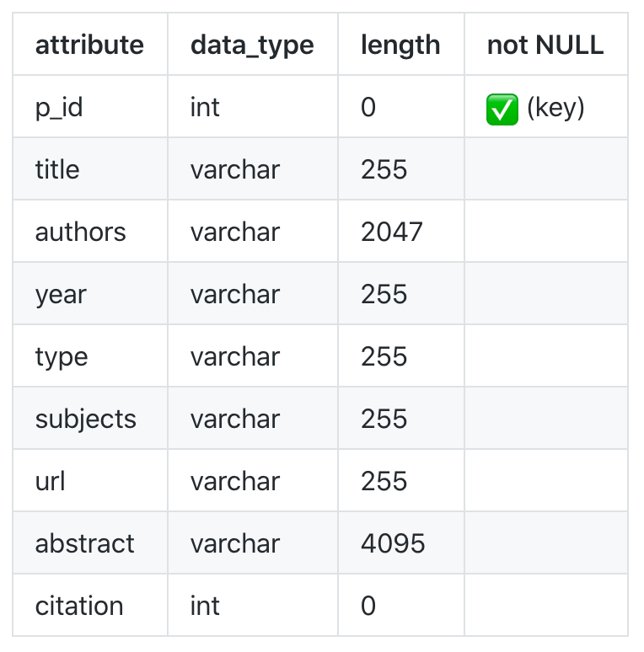The image size is (644, 652).
Task: Click 'int' data type in citation row
Action: click(x=205, y=606)
